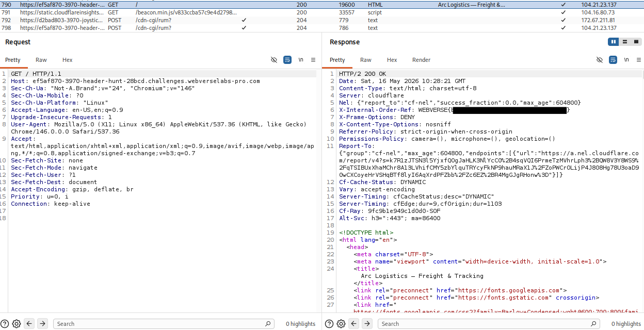The width and height of the screenshot is (644, 330).
Task: Click 'X-Frame-Options: DENY' line
Action: click(377, 117)
